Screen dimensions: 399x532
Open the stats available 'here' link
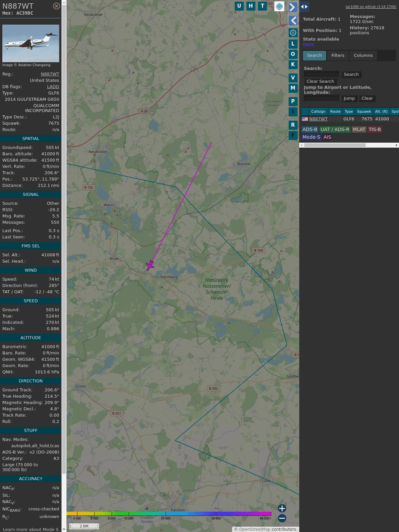308,44
